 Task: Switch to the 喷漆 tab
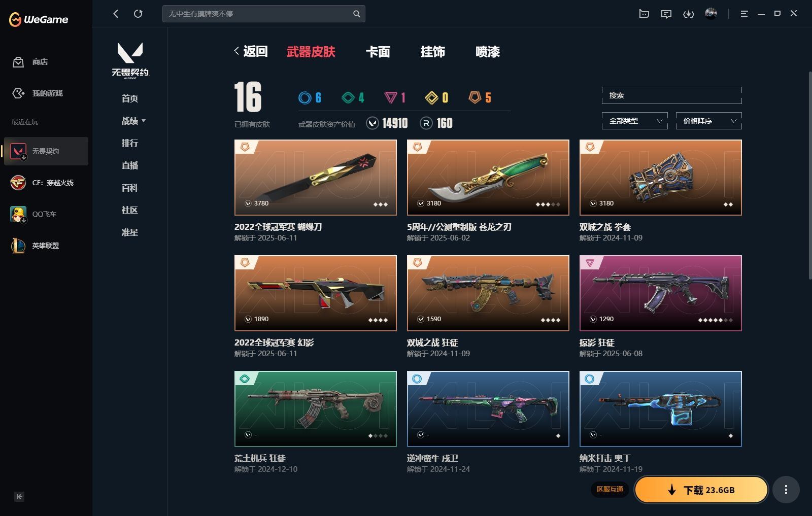(x=488, y=52)
